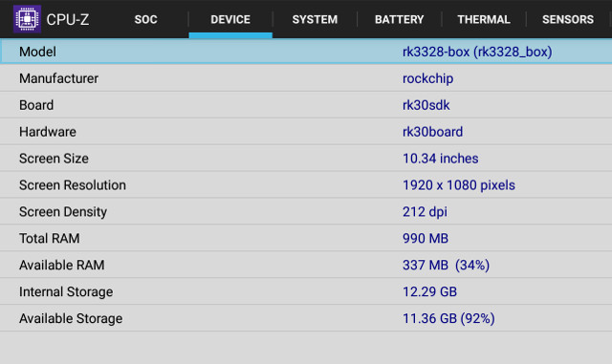Select the Model row
612x364 pixels.
pyautogui.click(x=306, y=52)
